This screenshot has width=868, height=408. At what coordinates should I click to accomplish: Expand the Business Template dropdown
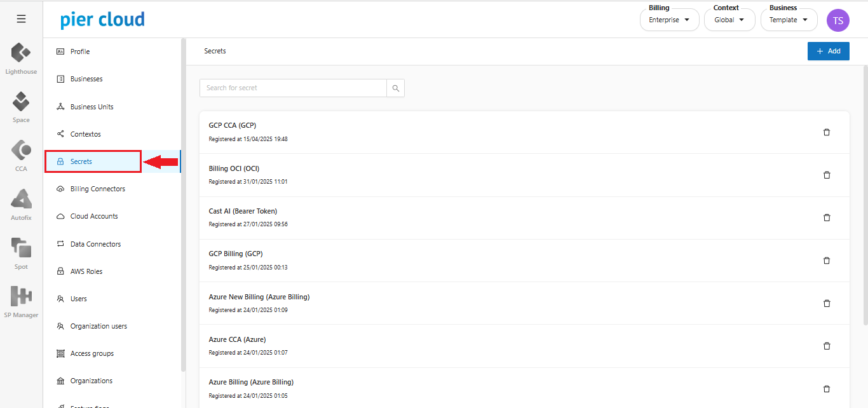(789, 20)
